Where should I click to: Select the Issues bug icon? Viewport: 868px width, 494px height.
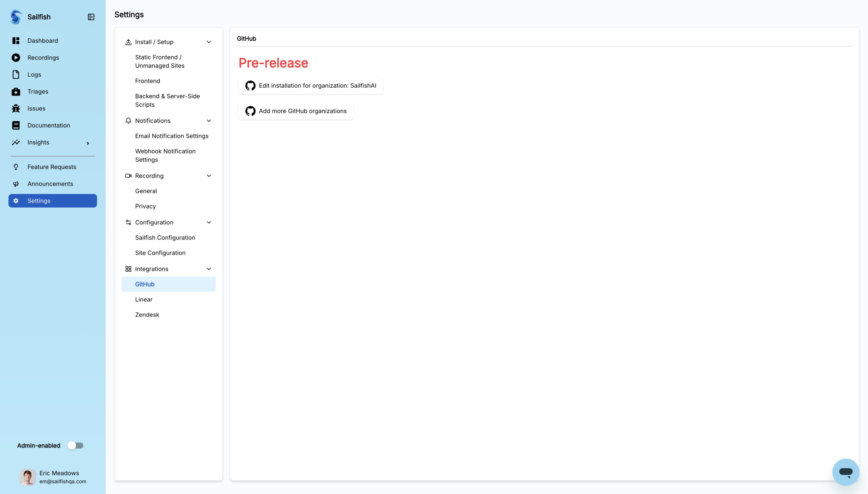[x=16, y=108]
